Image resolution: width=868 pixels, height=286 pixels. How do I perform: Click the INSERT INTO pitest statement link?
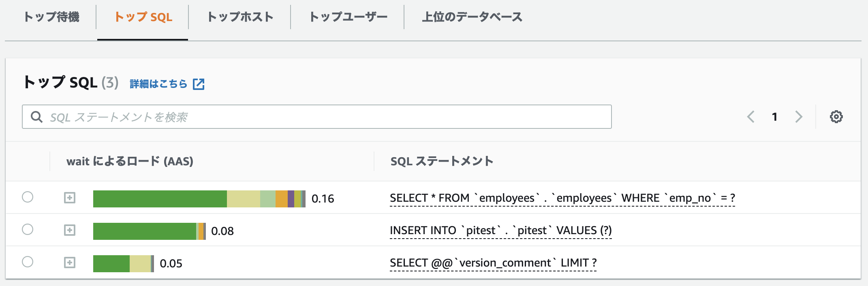500,231
